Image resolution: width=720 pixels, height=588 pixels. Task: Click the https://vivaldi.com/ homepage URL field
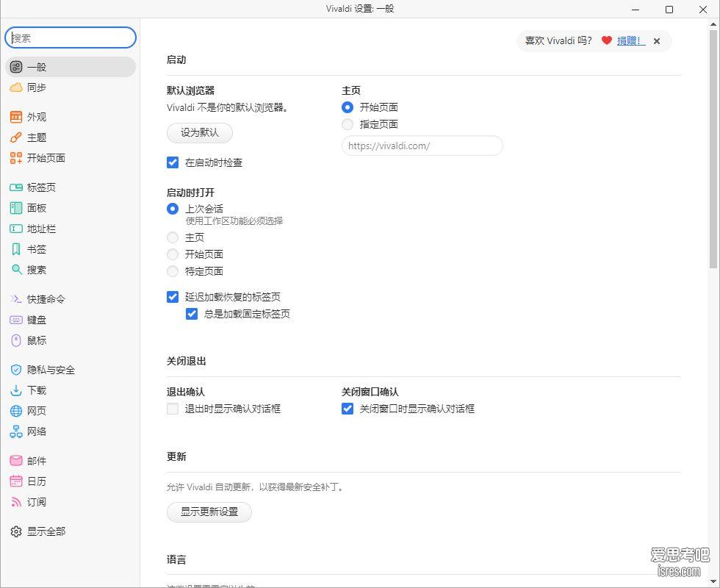422,146
